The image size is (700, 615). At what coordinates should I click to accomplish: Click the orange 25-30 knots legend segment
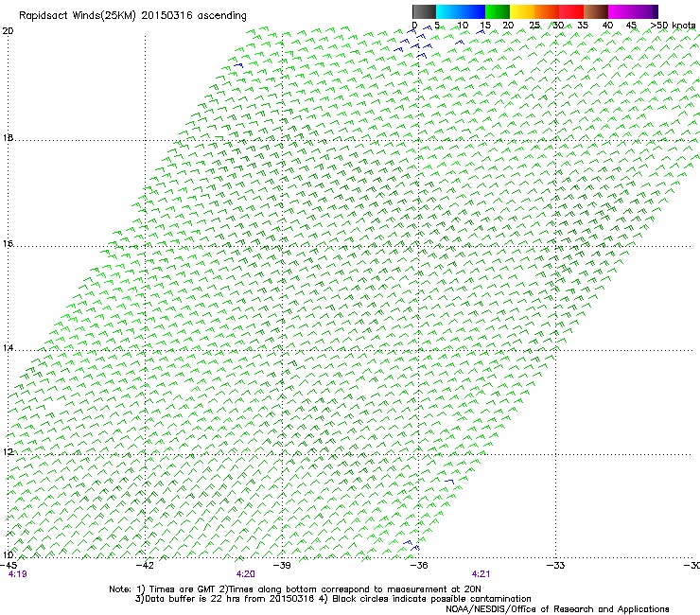click(x=547, y=11)
